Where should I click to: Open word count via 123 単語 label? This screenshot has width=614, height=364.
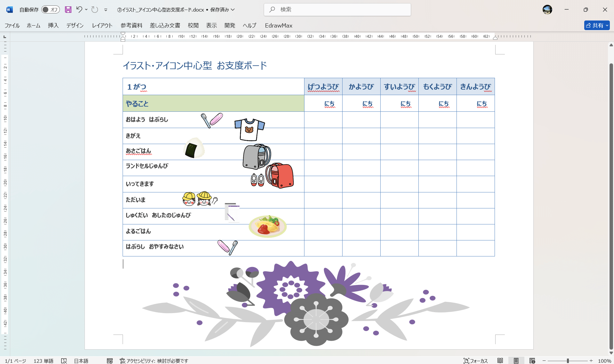click(x=43, y=360)
